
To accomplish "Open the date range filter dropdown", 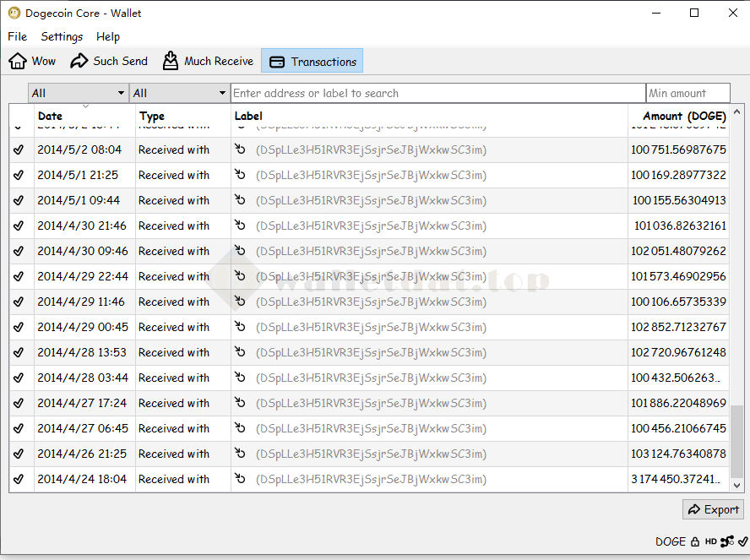I will (78, 93).
